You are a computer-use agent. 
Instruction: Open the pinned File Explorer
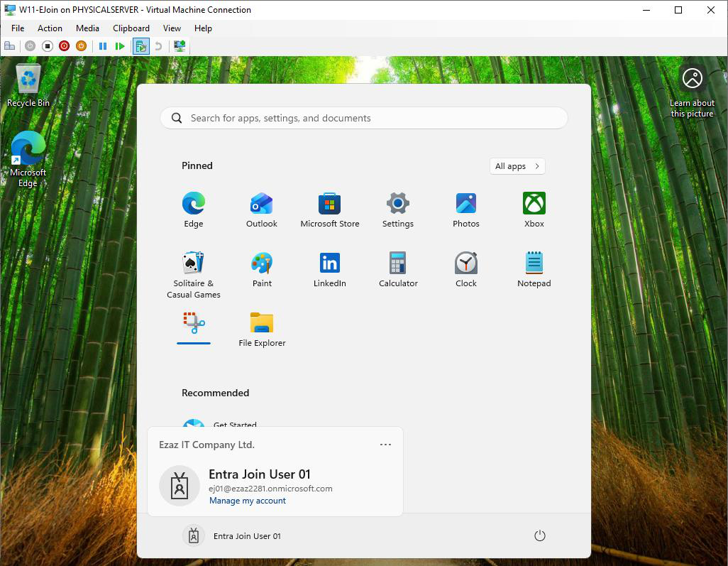[x=261, y=329]
